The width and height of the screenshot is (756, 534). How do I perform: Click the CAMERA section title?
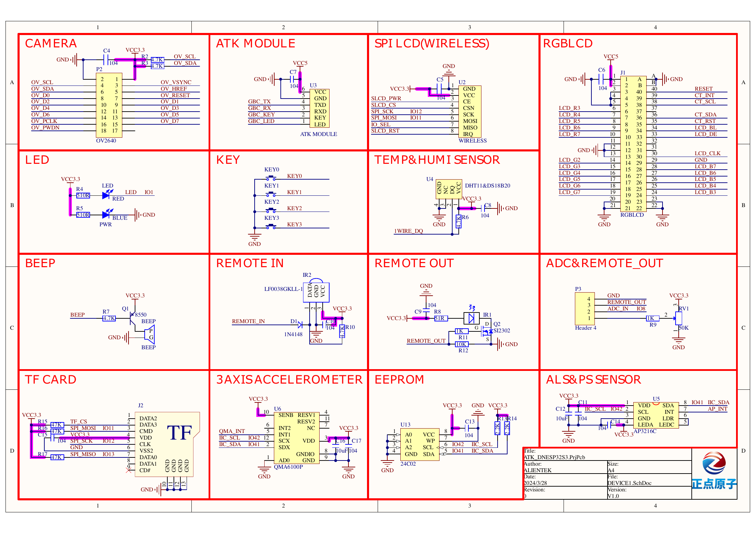point(51,44)
